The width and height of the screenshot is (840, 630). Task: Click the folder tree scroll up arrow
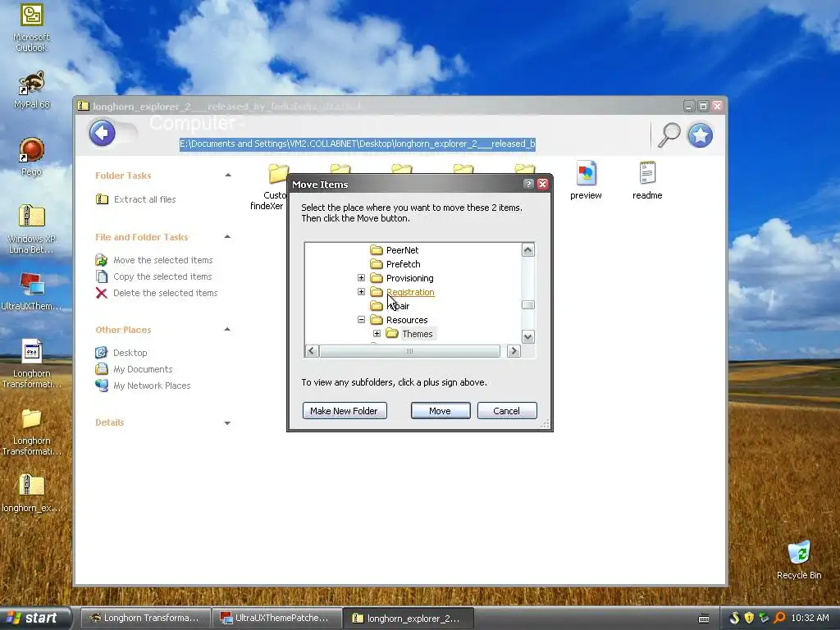tap(527, 250)
